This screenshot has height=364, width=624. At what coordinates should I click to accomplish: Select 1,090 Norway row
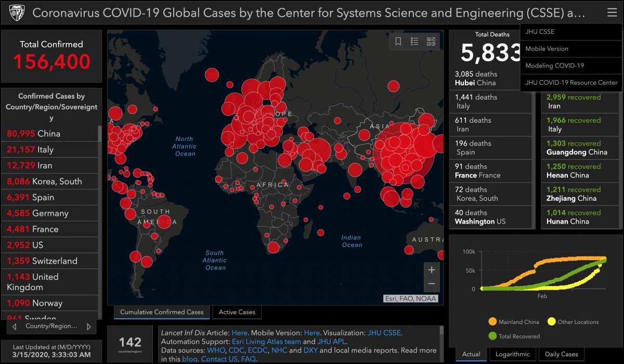(49, 303)
